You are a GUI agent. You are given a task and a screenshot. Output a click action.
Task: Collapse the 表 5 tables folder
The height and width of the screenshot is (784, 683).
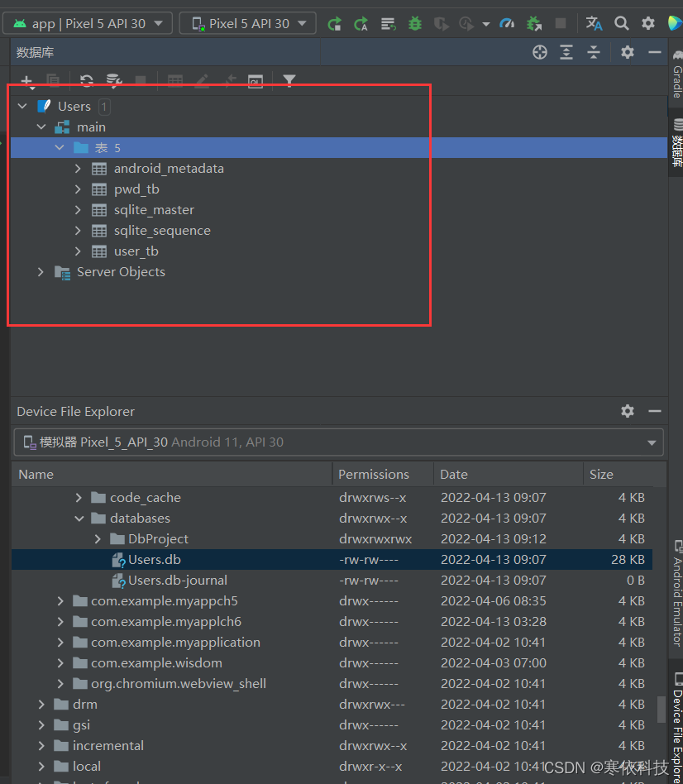point(60,147)
